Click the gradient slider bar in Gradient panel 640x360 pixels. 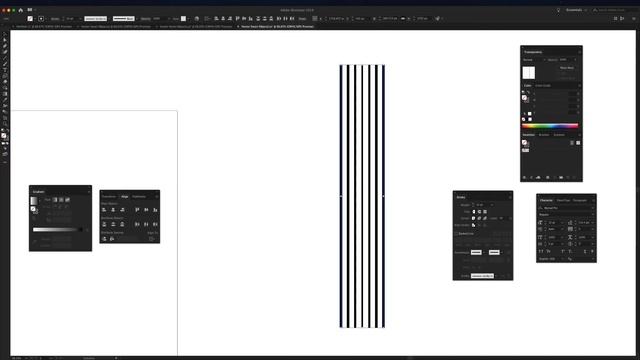tap(58, 229)
